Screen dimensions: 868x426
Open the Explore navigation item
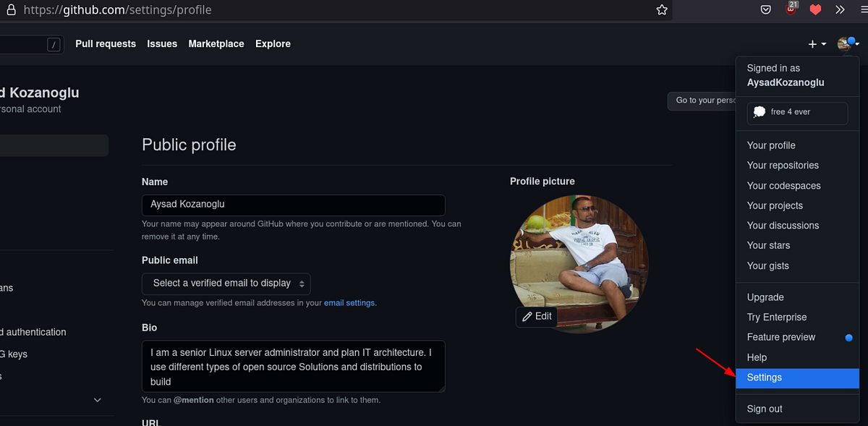(273, 43)
